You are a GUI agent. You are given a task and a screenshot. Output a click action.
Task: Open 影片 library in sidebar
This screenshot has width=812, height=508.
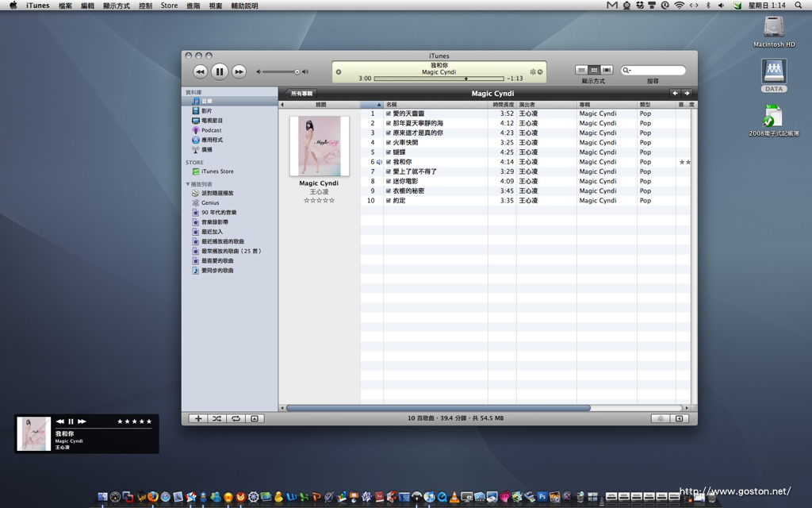(229, 111)
